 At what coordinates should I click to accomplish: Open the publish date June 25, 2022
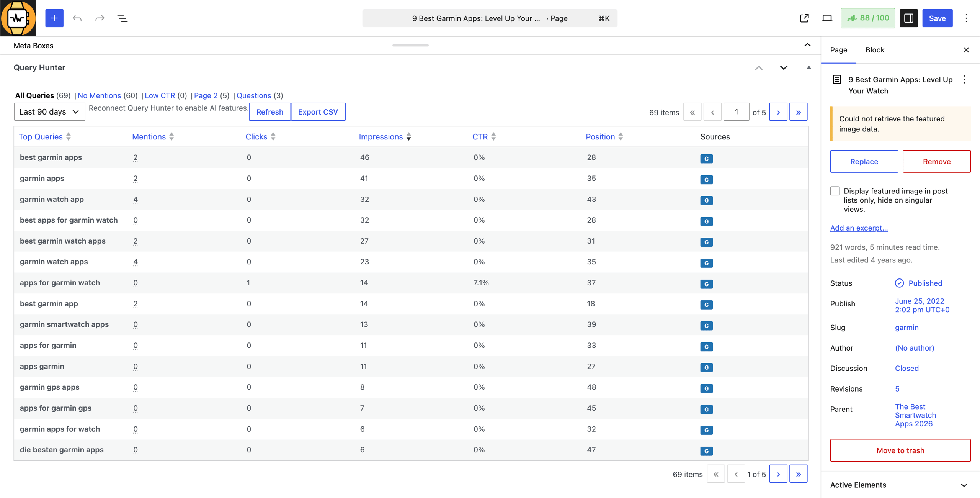click(922, 305)
